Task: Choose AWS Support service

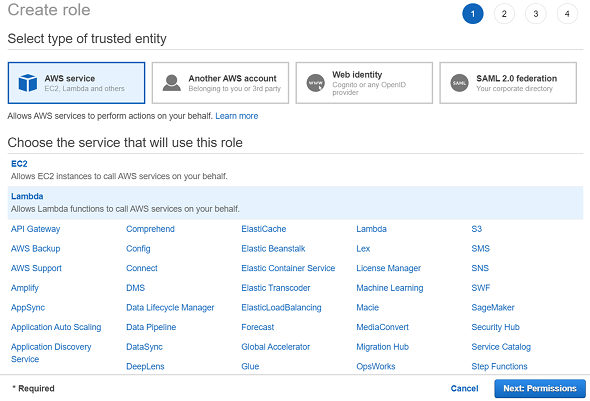Action: 36,268
